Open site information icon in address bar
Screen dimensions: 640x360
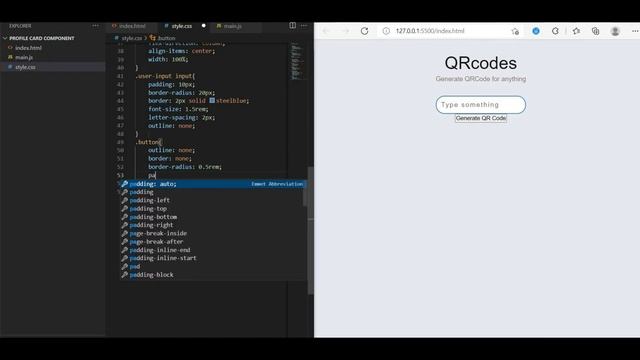click(386, 31)
